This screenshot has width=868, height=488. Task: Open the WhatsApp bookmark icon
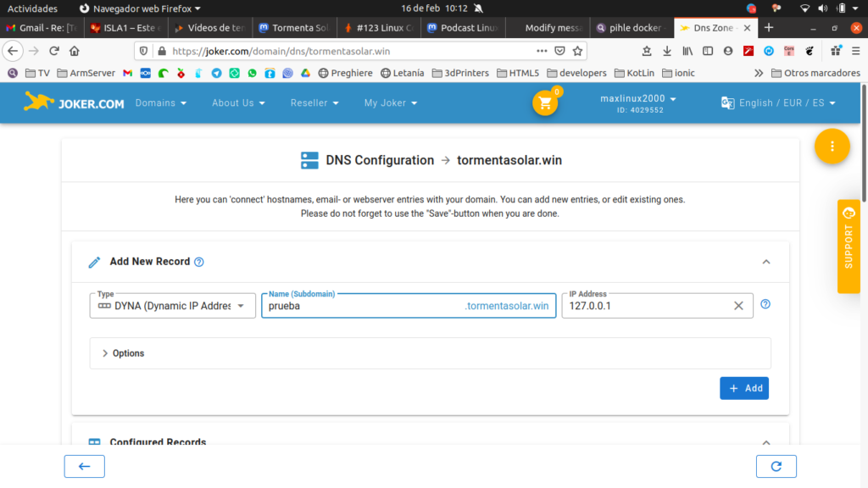(252, 73)
